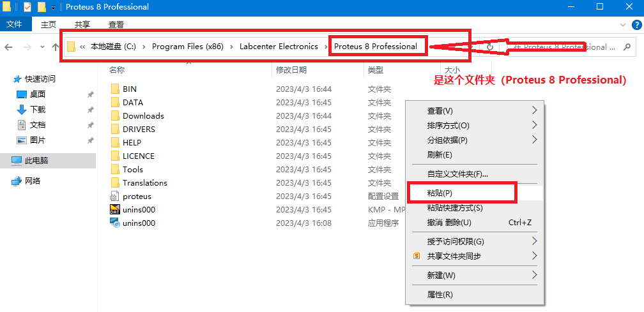Open Pictures (图片) in quick access

tap(37, 140)
